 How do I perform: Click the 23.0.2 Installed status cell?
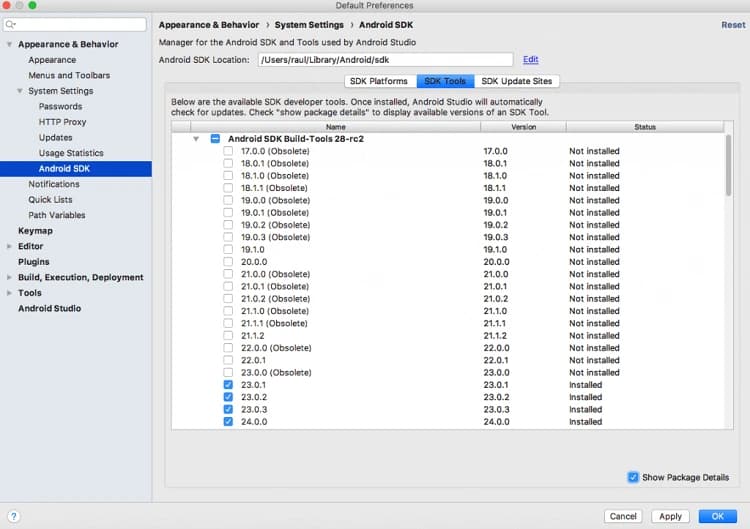[x=585, y=397]
